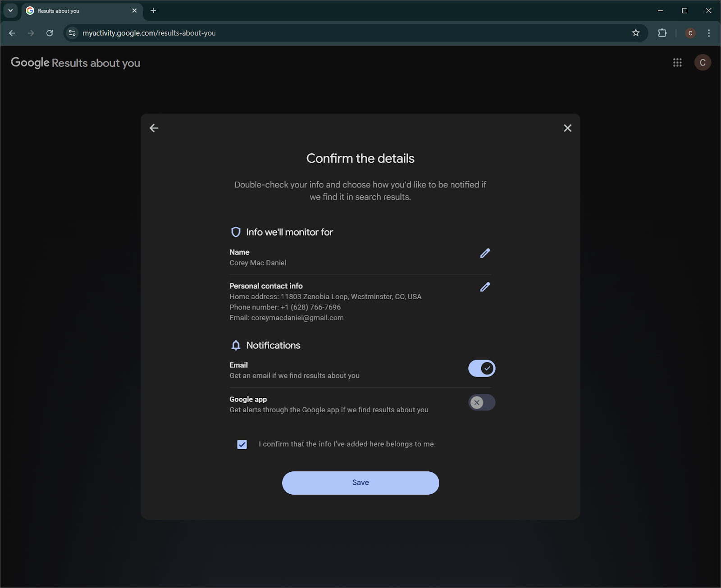
Task: Click the browser forward arrow
Action: 31,33
